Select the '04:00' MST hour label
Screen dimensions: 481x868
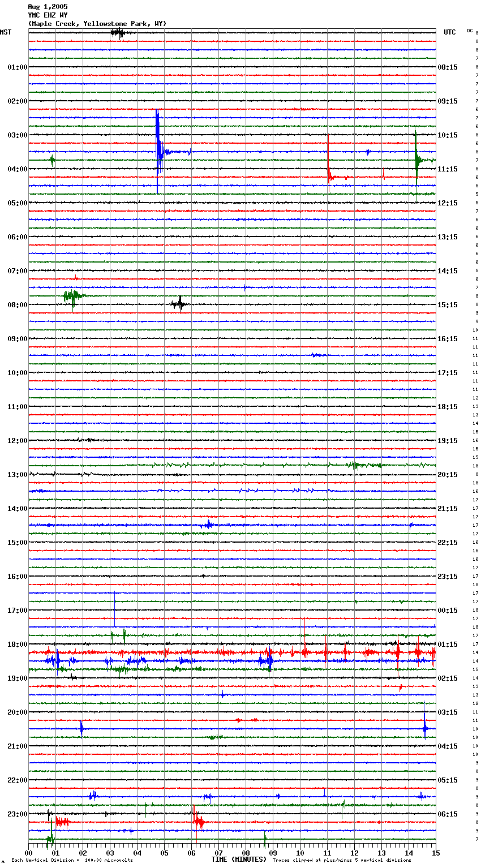(x=18, y=169)
